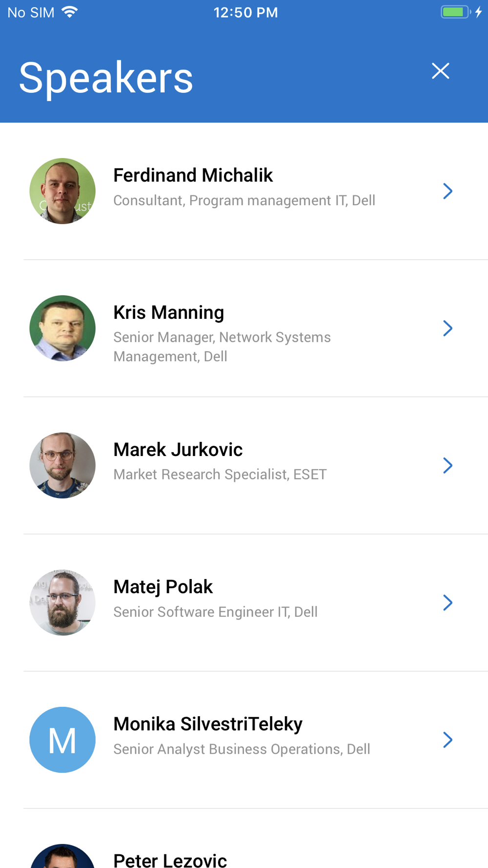The image size is (488, 868).
Task: Tap Kris Manning's profile photo
Action: coord(62,328)
